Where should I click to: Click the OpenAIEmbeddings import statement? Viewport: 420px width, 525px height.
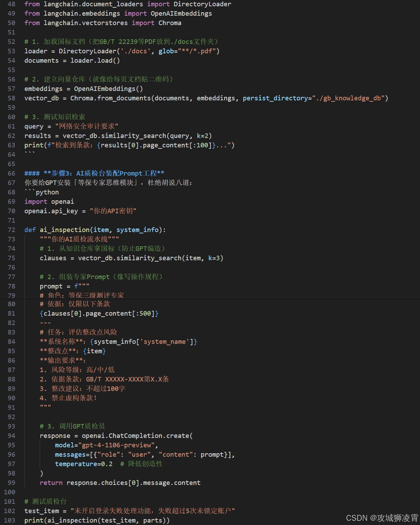[x=118, y=14]
